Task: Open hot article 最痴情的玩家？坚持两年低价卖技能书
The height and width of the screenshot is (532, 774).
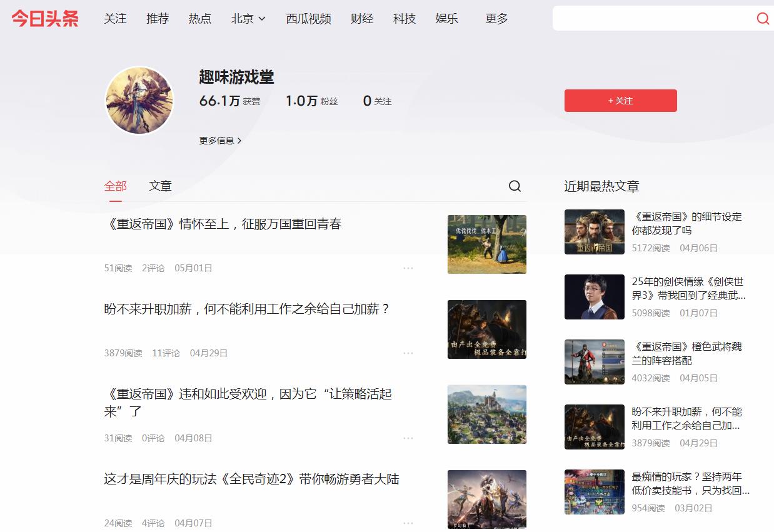Action: 691,484
